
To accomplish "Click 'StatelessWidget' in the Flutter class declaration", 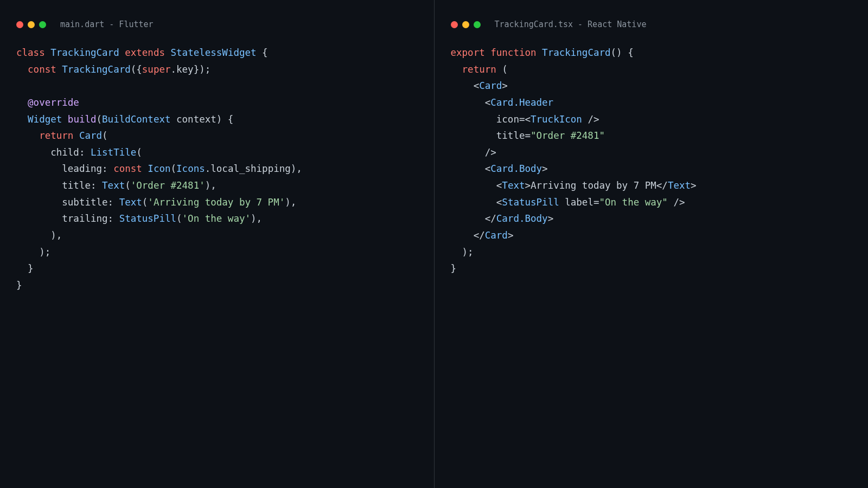I will pos(213,53).
